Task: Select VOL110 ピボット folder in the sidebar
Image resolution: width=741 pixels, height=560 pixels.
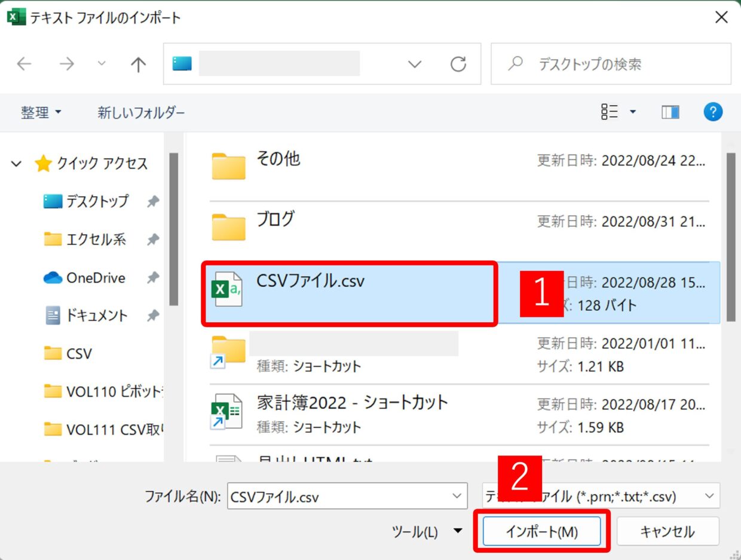Action: click(115, 391)
